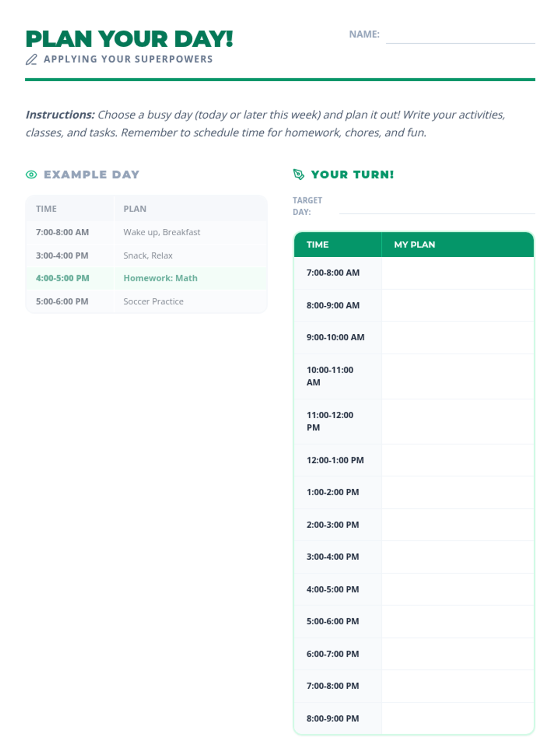Click the plan cell for 2:00-3:00 PM
Screen dimensions: 560x747
pyautogui.click(x=457, y=525)
